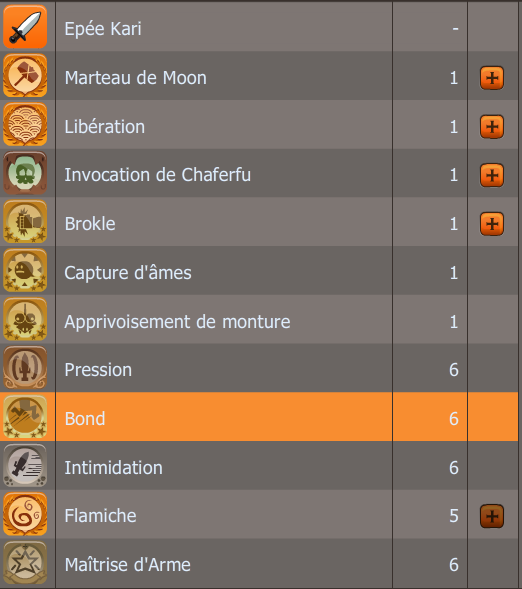Click the Brokle spell icon
This screenshot has width=522, height=589.
pos(25,222)
